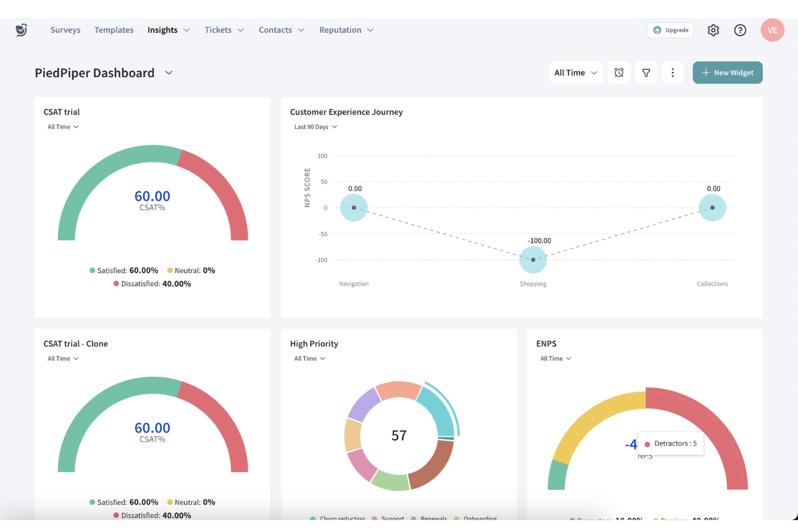Click the SurveySparrow bird logo
Image resolution: width=798 pixels, height=532 pixels.
(22, 30)
